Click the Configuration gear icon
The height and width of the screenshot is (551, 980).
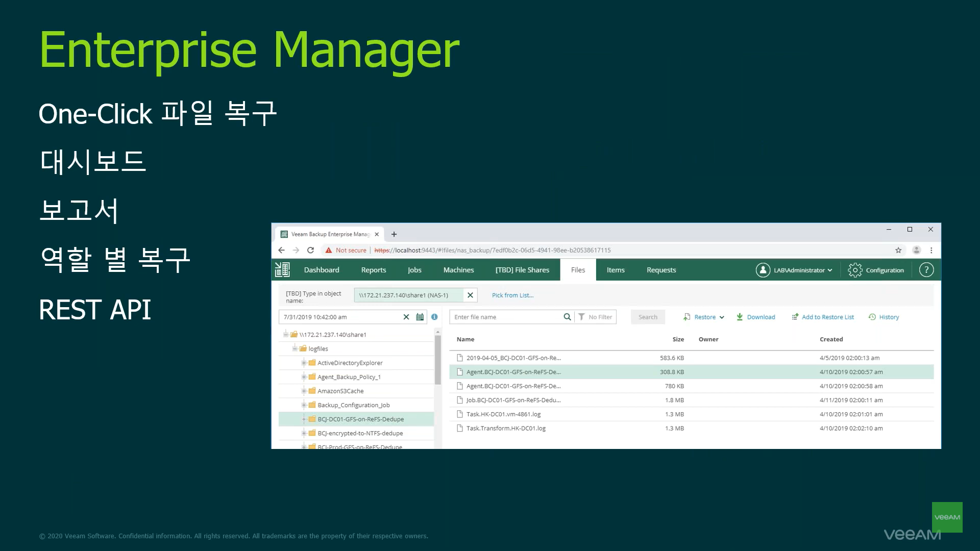point(855,270)
